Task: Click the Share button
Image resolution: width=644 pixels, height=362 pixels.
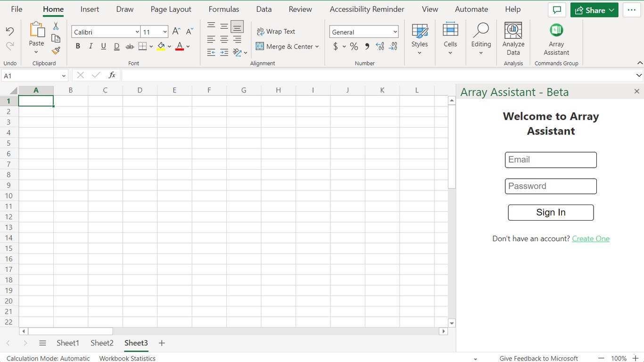Action: pos(594,10)
